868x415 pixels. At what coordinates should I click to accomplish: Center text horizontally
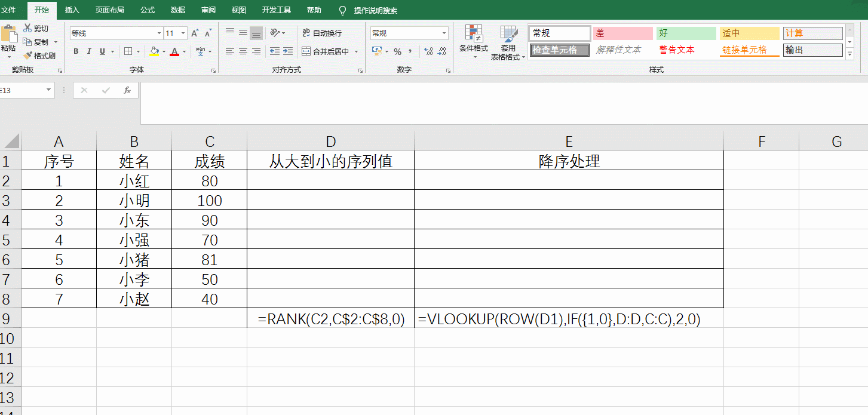[x=243, y=52]
